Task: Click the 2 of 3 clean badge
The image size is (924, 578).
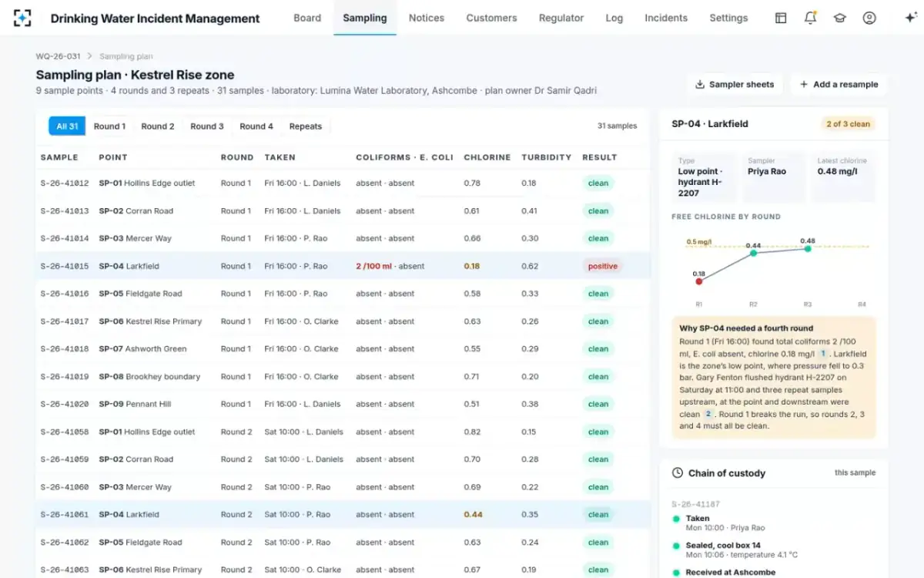Action: (849, 124)
